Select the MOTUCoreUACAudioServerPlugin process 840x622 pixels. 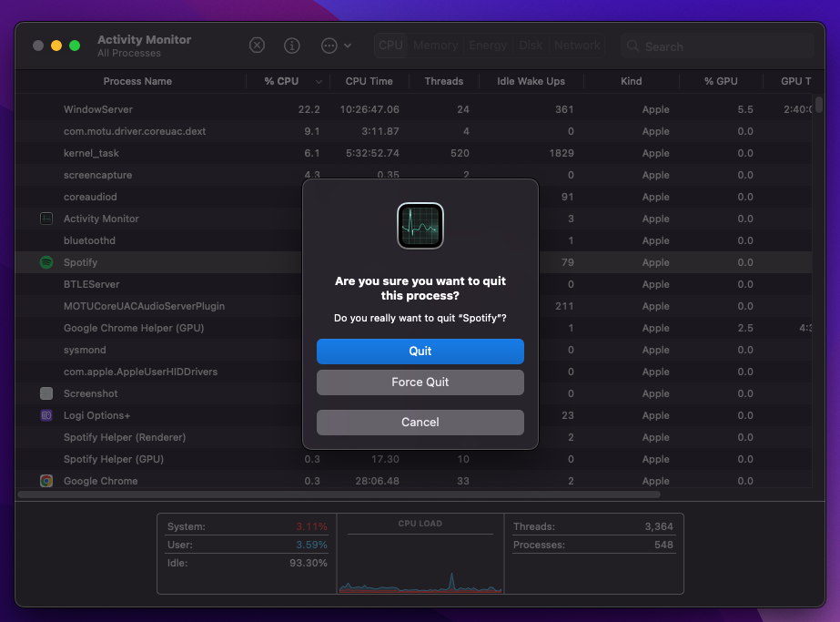click(413, 306)
